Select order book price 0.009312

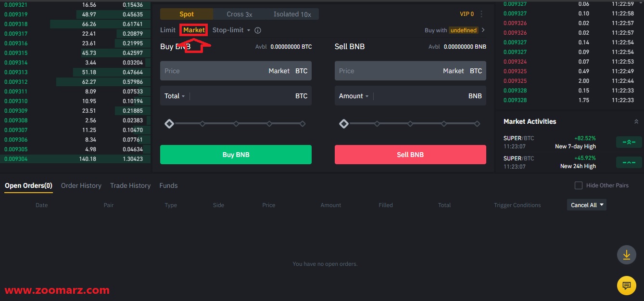pos(16,82)
